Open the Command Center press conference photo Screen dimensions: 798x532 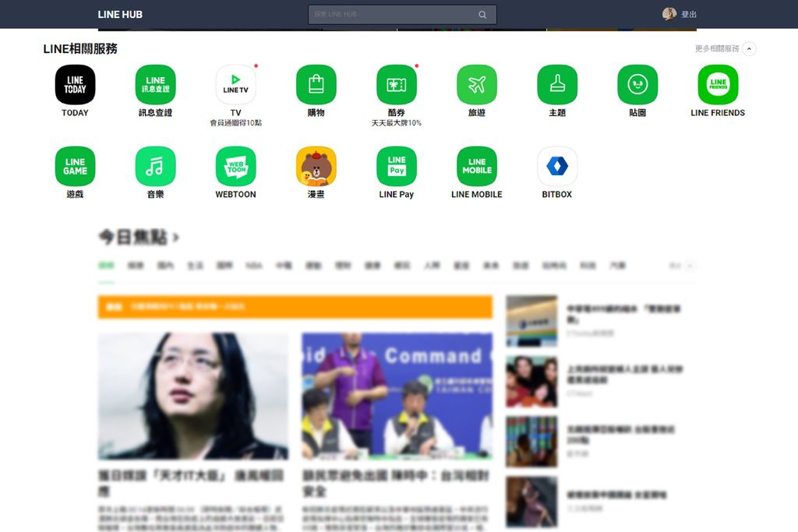[397, 396]
